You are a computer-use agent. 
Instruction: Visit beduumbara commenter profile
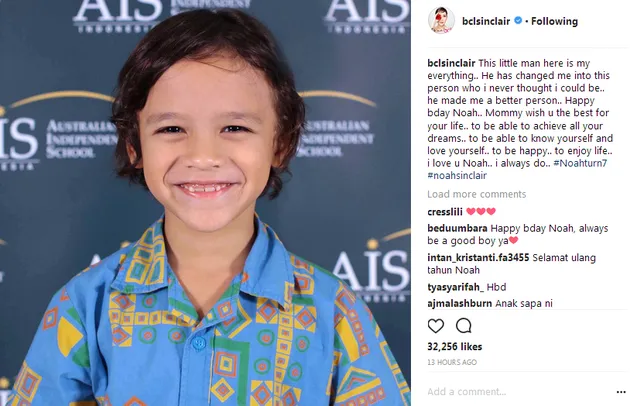[457, 228]
